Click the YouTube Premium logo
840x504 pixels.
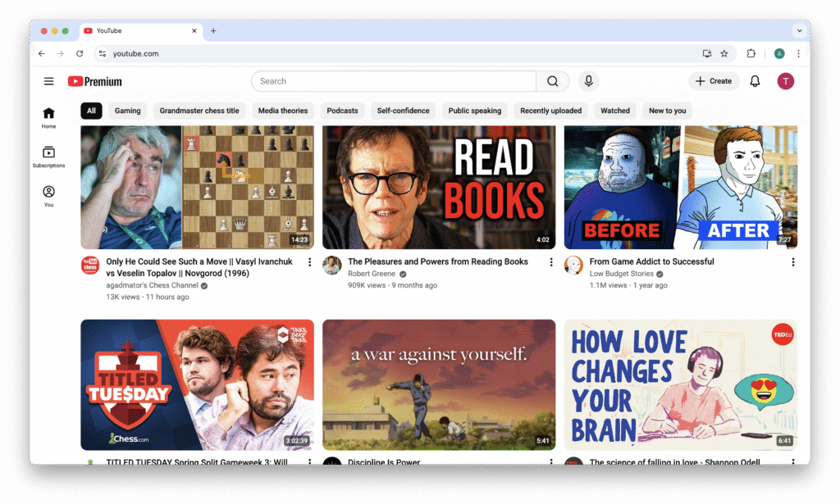click(95, 81)
